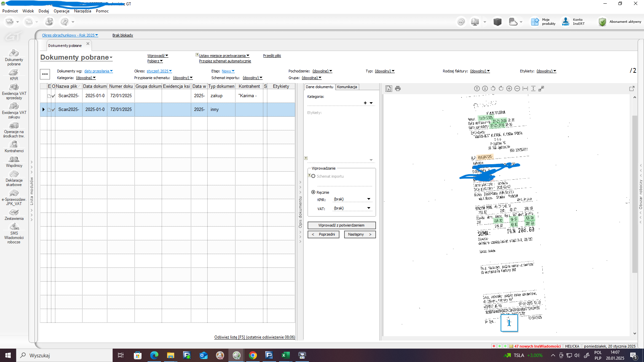Go to next page in preview

[485, 88]
